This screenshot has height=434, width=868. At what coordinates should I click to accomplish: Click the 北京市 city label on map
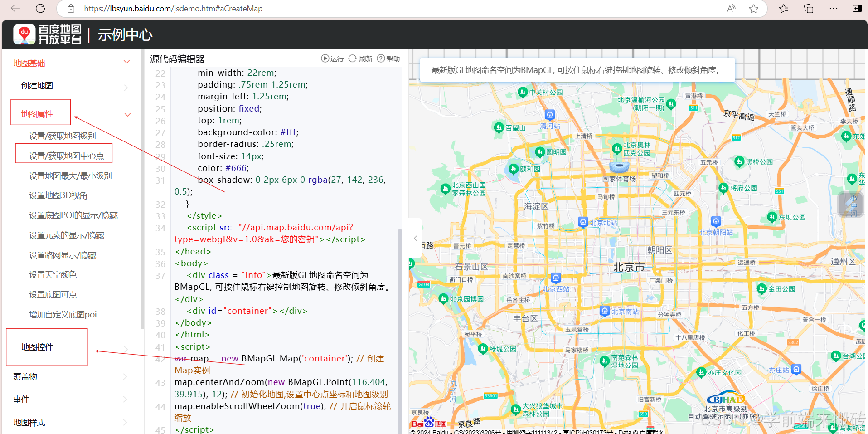tap(629, 267)
